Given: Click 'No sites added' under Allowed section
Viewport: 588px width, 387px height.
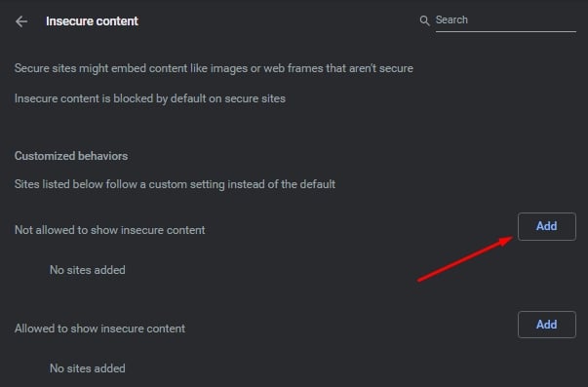Looking at the screenshot, I should (x=88, y=368).
